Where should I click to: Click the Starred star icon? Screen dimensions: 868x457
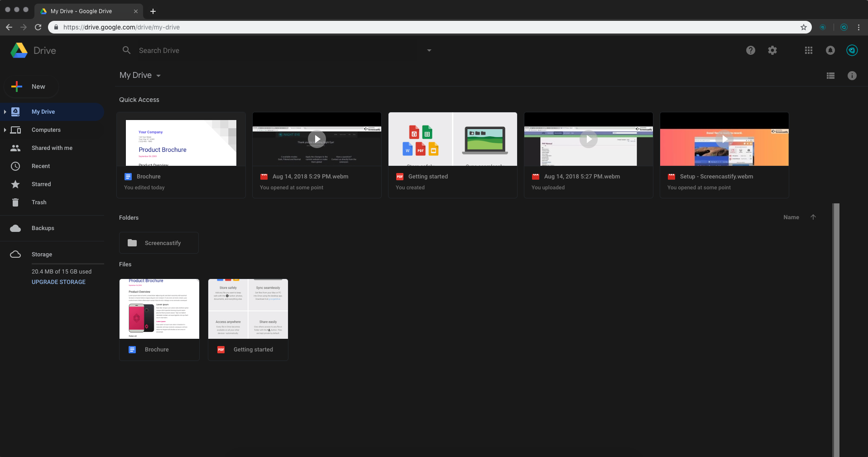click(x=15, y=184)
